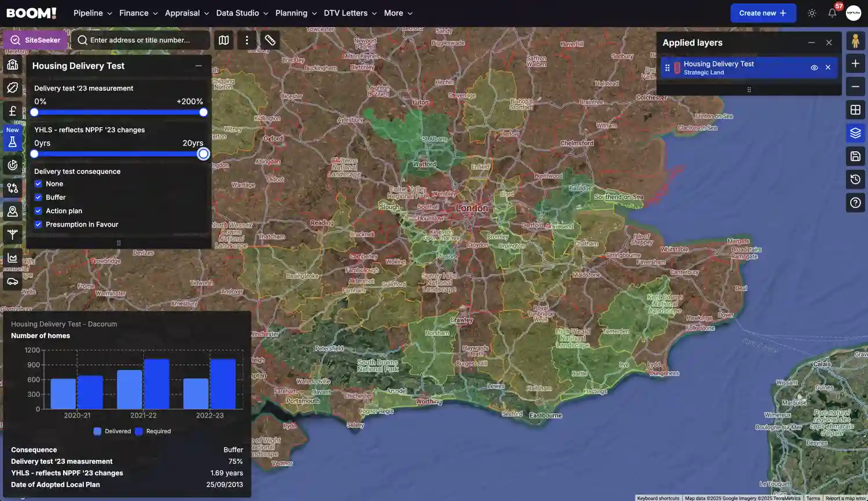Screen dimensions: 868x501
Task: Click the address or title number search field
Action: coord(141,40)
